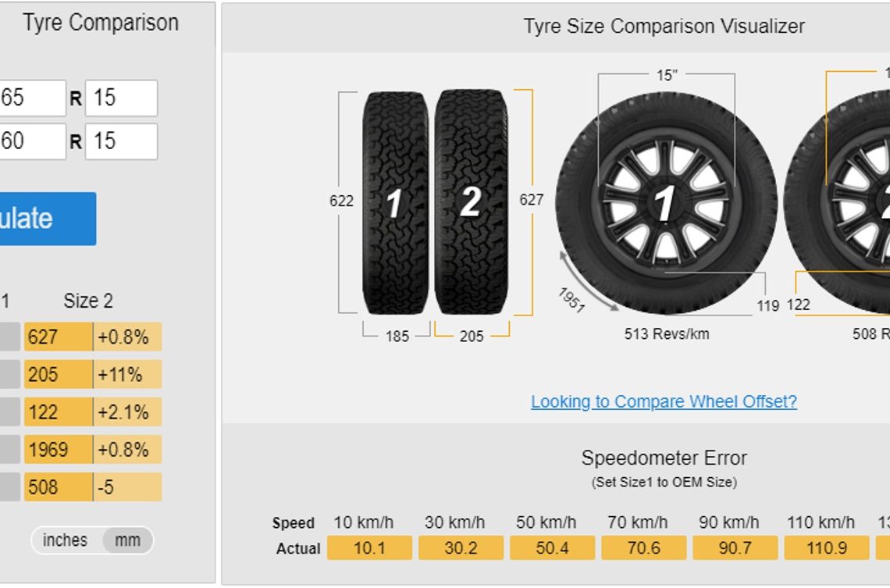This screenshot has height=588, width=890.
Task: Click the wheel 1 side-view image
Action: pyautogui.click(x=665, y=202)
